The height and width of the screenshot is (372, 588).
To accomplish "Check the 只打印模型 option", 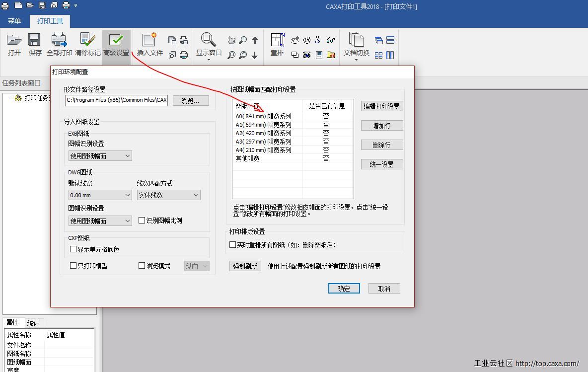I will 73,266.
